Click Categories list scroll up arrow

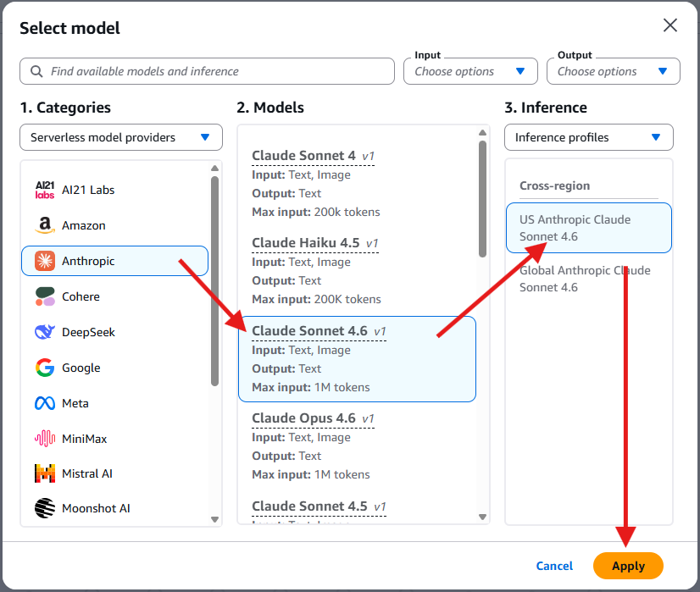pyautogui.click(x=214, y=169)
